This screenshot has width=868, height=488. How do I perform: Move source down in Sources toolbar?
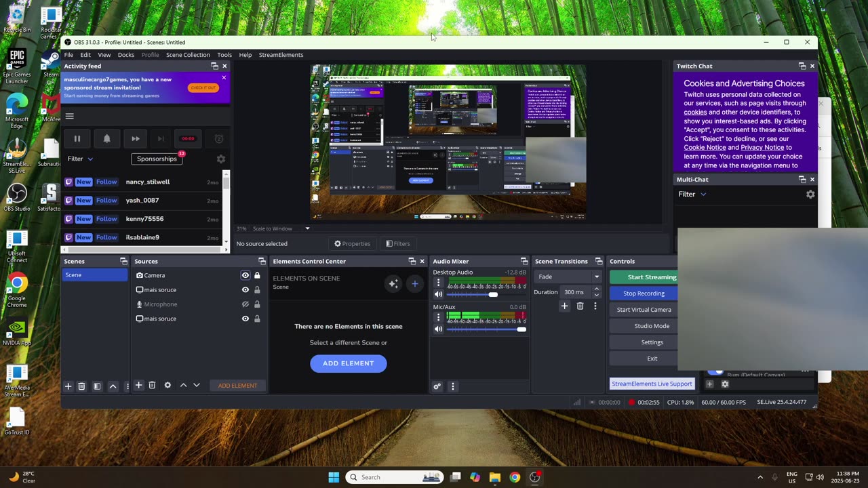tap(197, 385)
